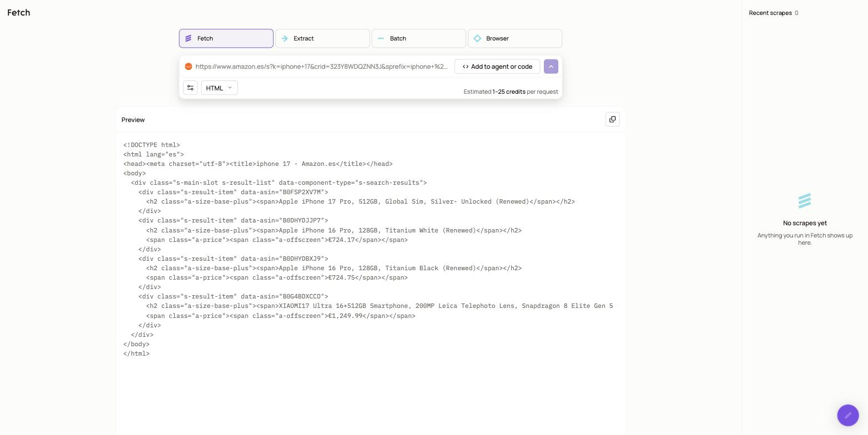Click the iPhone 17 Pro 512GB Silver line
Screen dimensions: 868x435
tap(361, 201)
